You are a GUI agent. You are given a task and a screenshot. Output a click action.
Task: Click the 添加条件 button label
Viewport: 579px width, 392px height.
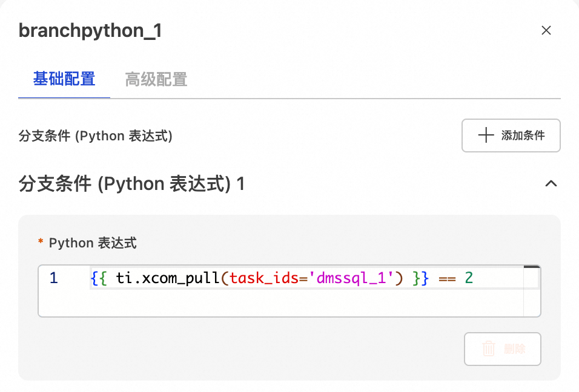coord(523,136)
